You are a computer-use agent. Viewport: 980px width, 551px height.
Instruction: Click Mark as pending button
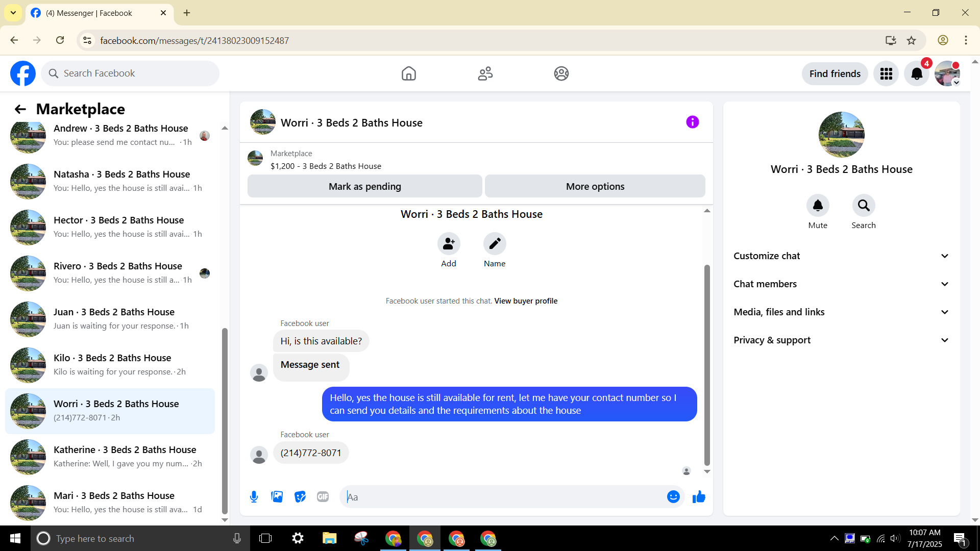coord(365,186)
